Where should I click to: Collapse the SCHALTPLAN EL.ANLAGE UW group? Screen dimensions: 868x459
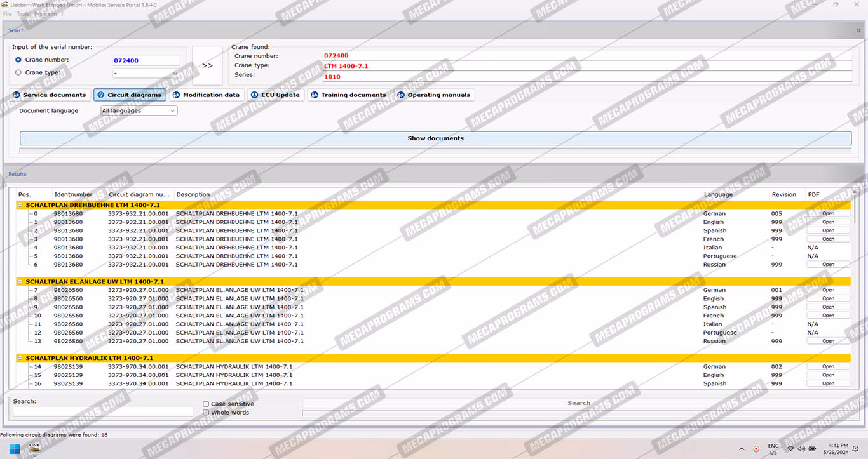click(x=20, y=281)
